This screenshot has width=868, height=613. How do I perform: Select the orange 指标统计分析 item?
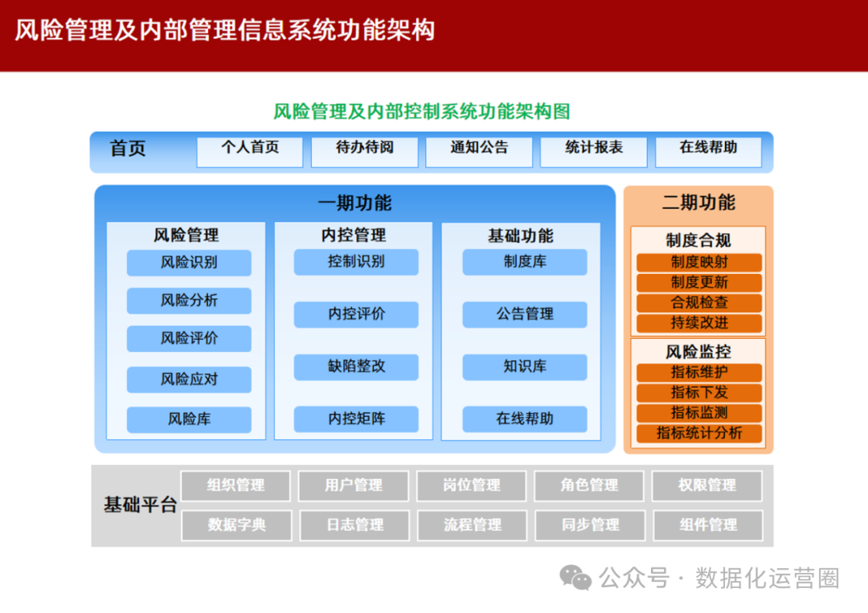tap(699, 433)
